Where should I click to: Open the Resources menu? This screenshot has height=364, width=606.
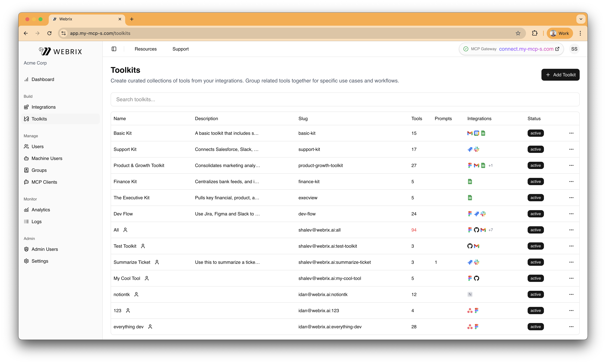(x=146, y=49)
